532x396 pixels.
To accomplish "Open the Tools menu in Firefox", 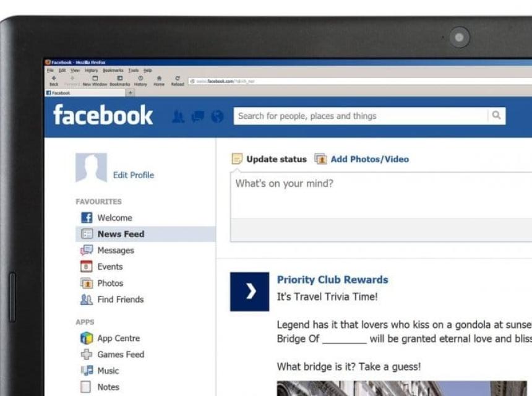I will coord(133,71).
